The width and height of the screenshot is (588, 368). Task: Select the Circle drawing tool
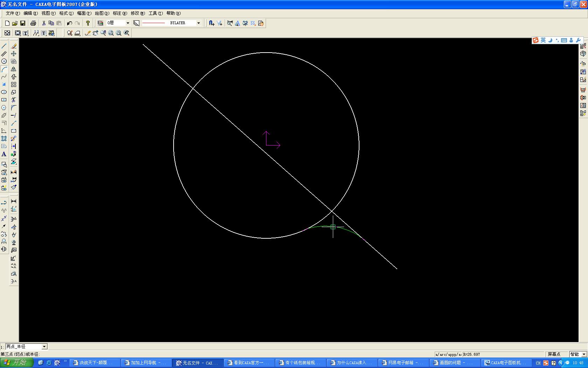tap(4, 61)
